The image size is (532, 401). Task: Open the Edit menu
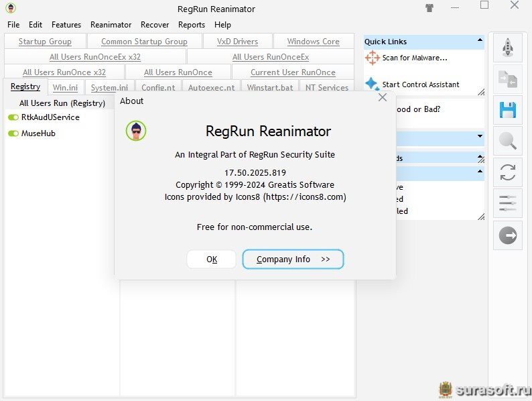point(36,25)
